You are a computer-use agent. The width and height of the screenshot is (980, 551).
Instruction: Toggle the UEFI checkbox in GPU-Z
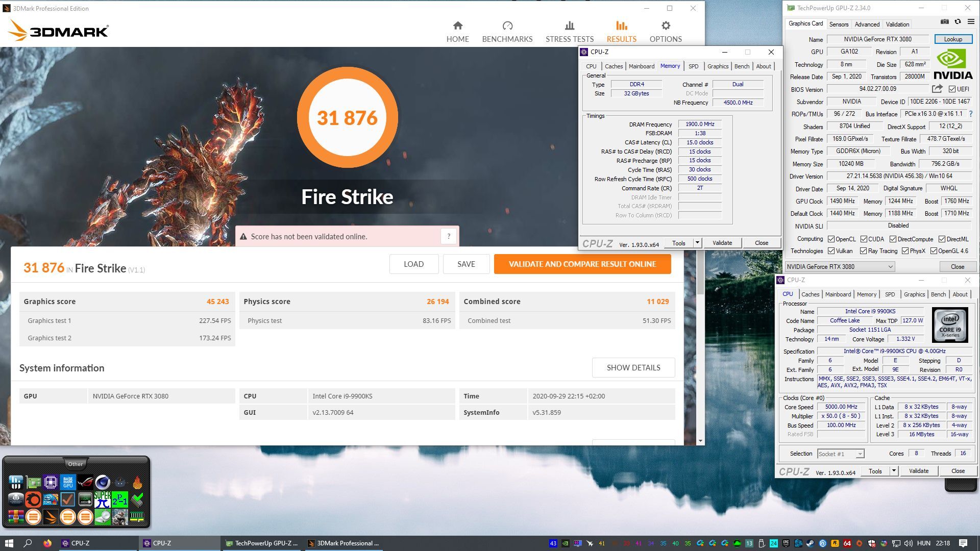pyautogui.click(x=952, y=89)
